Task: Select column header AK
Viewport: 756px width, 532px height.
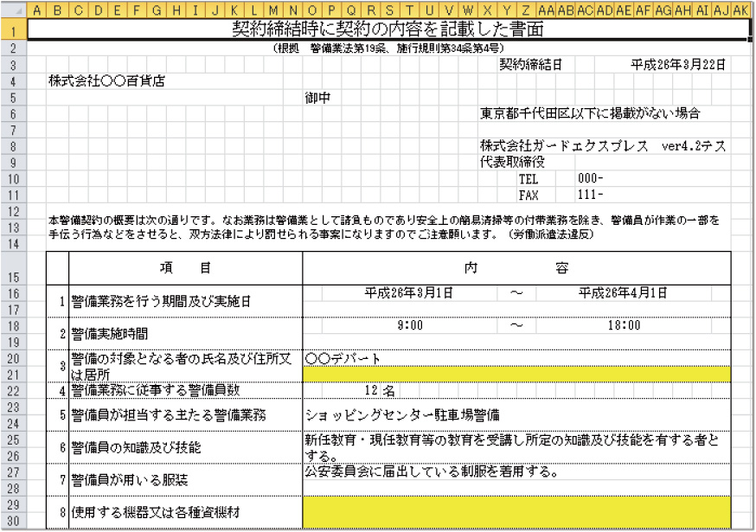Action: click(740, 10)
